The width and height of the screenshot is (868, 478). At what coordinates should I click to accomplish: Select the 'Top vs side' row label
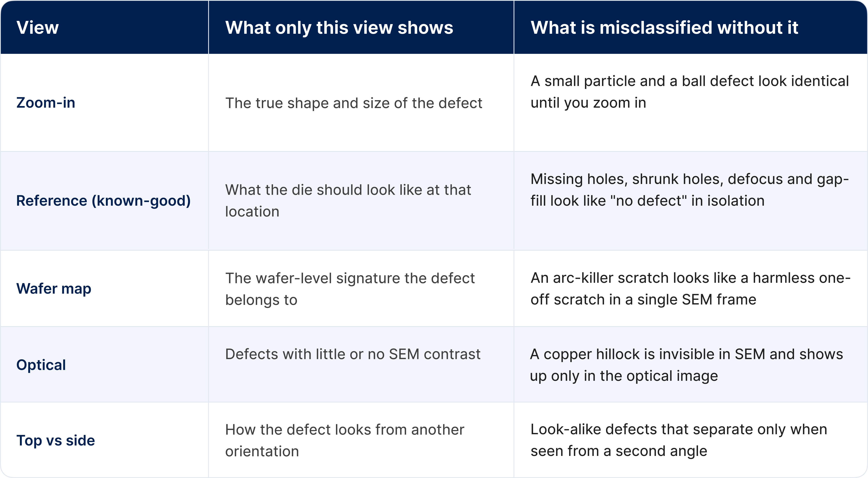point(56,440)
